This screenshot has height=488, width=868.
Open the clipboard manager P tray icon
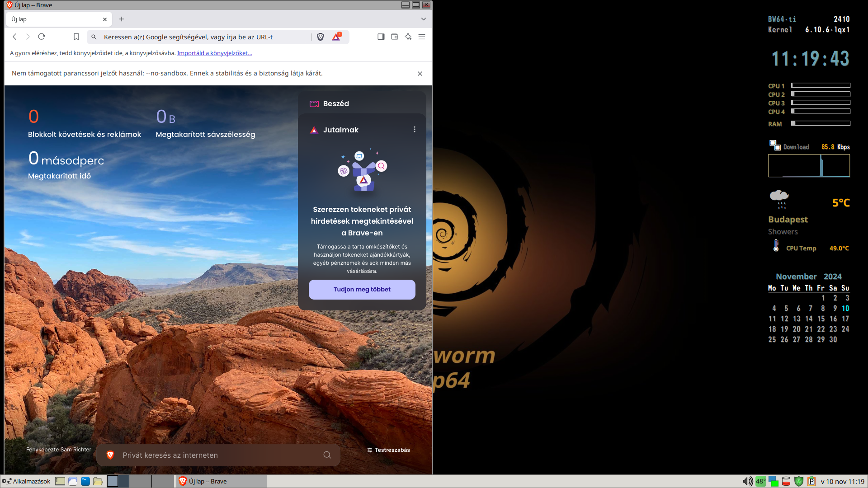811,481
